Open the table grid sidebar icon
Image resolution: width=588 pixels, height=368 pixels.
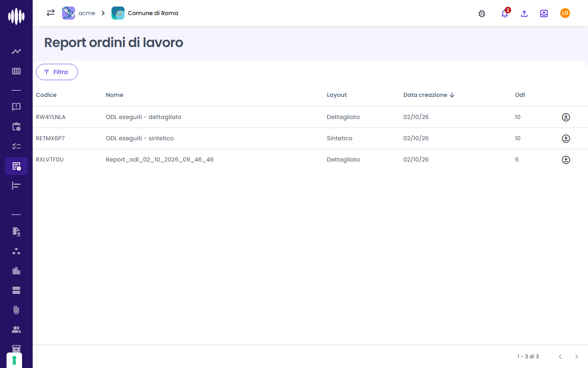click(x=16, y=71)
